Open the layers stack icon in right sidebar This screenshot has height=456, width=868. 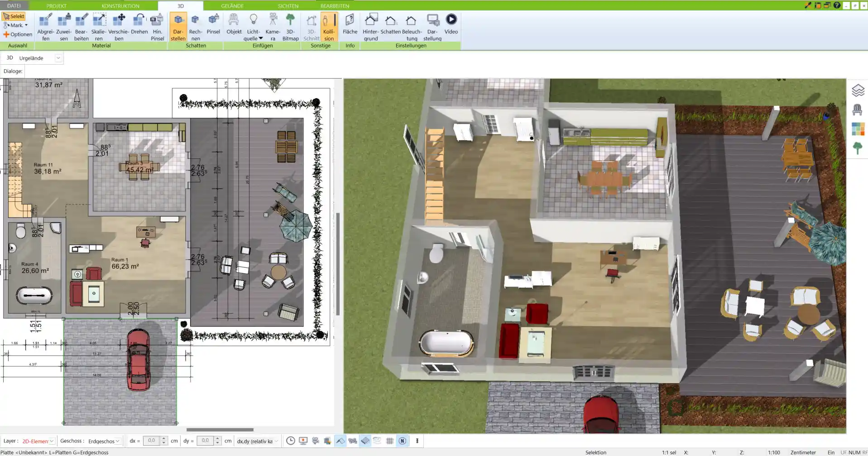pyautogui.click(x=858, y=90)
